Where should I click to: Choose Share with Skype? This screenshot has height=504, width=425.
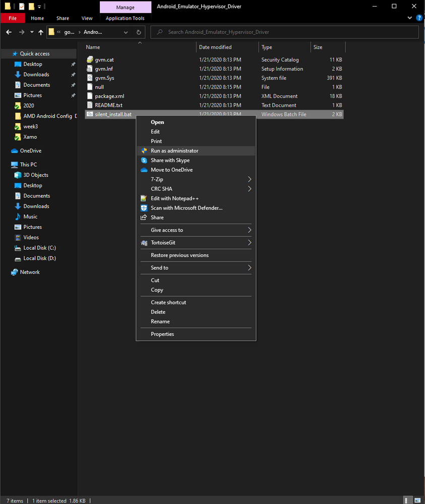(x=196, y=160)
